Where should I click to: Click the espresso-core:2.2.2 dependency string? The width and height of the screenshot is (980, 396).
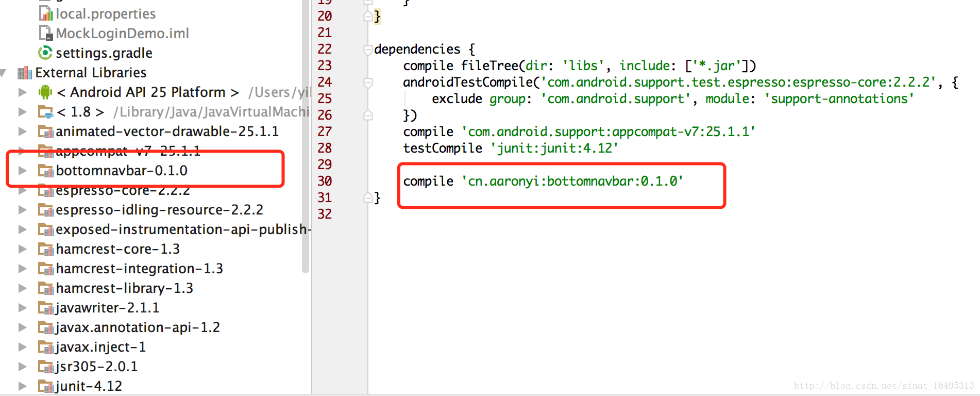[738, 82]
